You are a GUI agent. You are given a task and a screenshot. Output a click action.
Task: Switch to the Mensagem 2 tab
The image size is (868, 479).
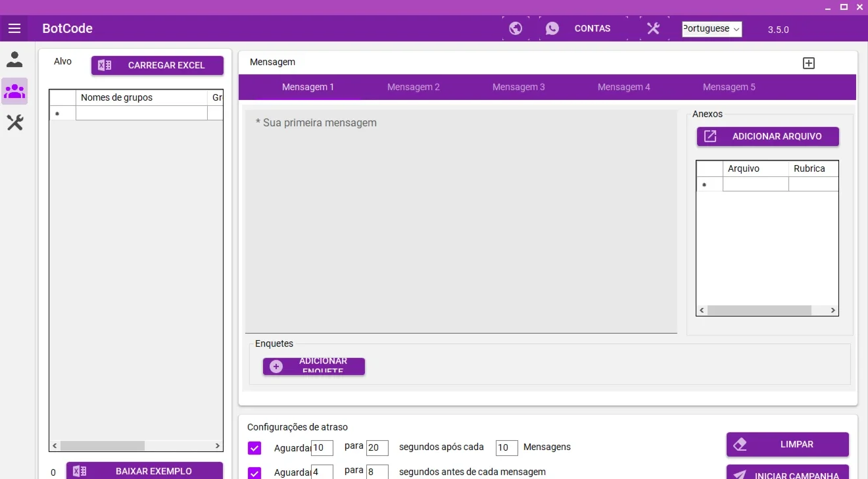coord(414,87)
